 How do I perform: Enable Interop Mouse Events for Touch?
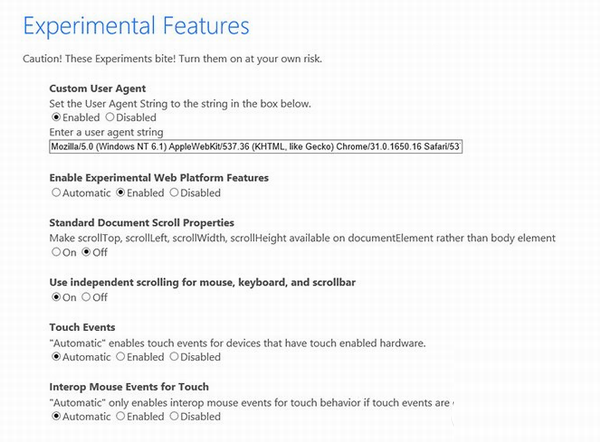[x=121, y=416]
